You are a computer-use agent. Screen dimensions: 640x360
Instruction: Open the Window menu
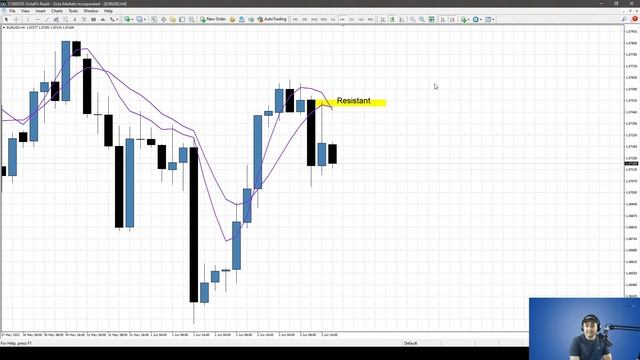91,11
